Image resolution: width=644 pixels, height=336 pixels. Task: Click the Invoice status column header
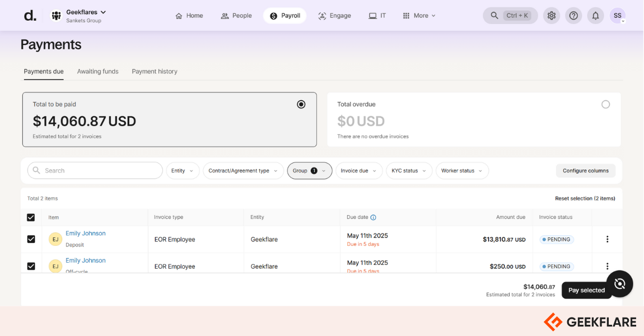click(x=556, y=217)
